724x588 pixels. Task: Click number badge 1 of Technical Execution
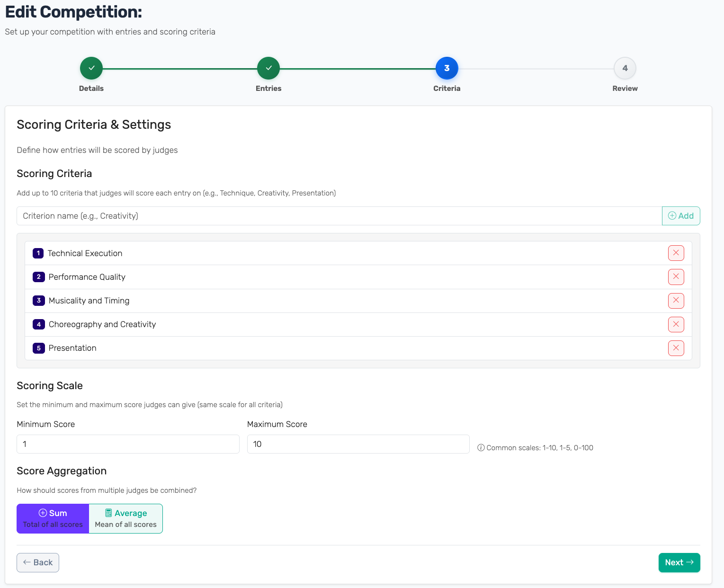click(x=38, y=253)
